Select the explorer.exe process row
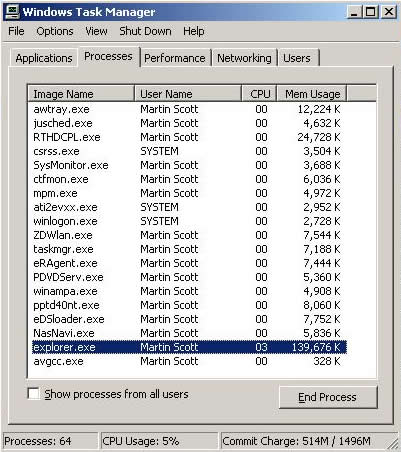The image size is (401, 452). (x=189, y=347)
